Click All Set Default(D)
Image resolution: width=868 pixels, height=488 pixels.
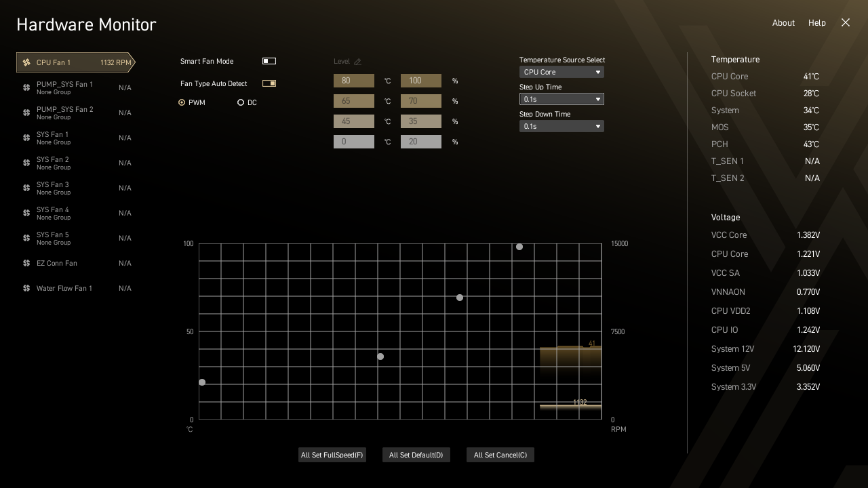point(416,454)
